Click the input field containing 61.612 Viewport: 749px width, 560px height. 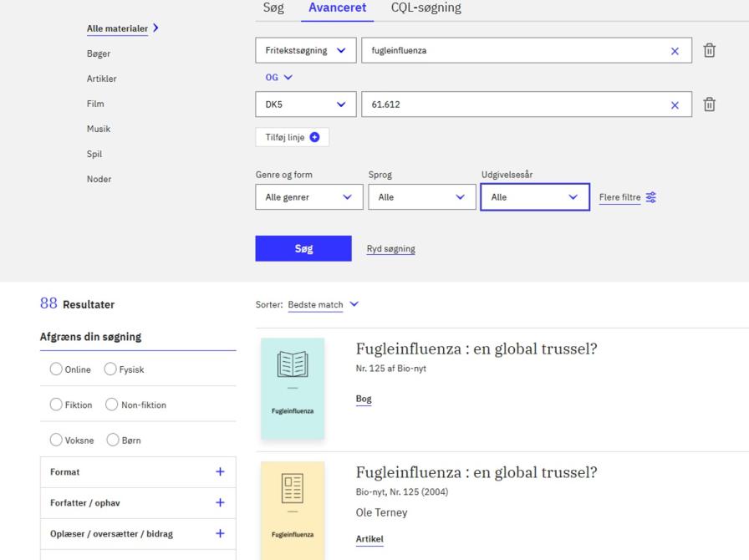pos(510,104)
